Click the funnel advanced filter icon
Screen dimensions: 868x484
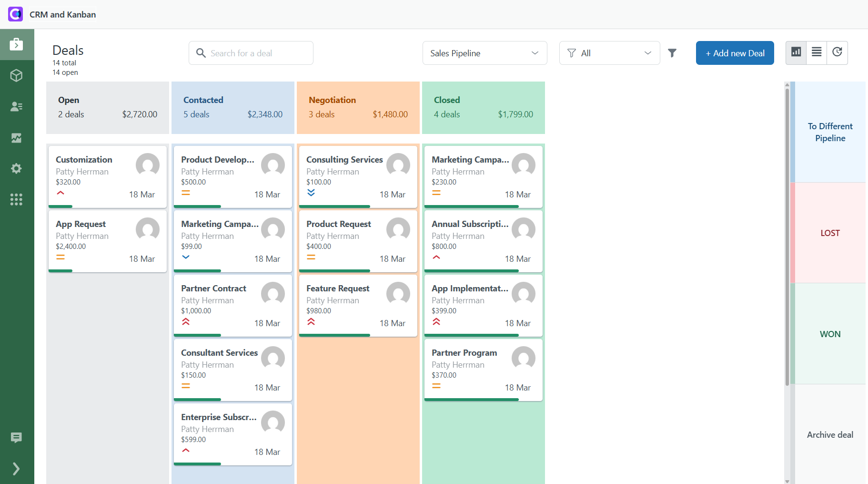coord(672,53)
